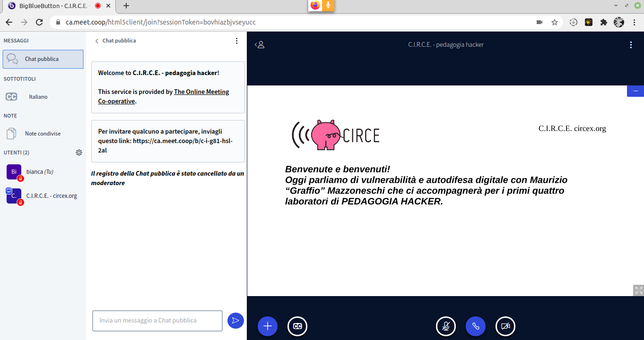
Task: Open the browser profile avatar
Action: tap(619, 22)
